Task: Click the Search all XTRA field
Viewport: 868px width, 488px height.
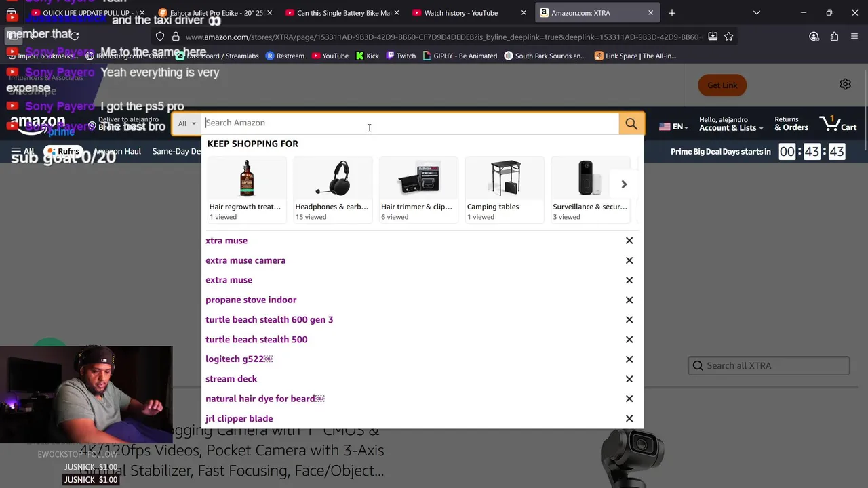Action: (769, 366)
